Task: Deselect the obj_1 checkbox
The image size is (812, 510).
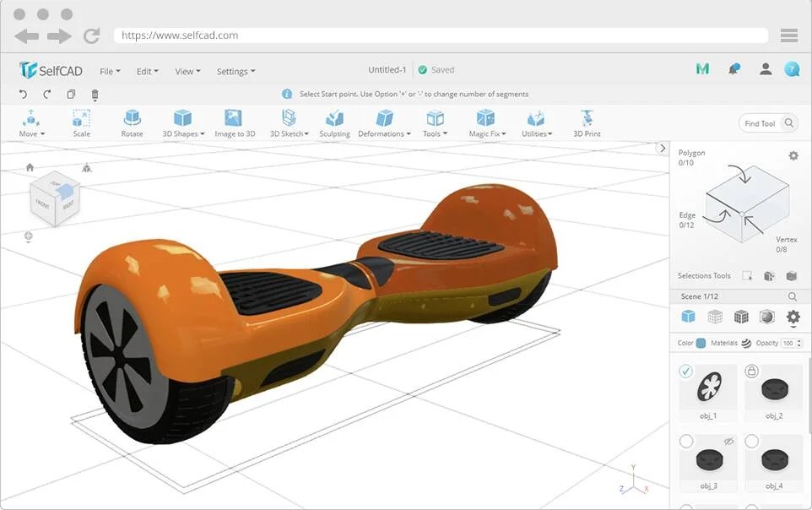Action: coord(685,372)
